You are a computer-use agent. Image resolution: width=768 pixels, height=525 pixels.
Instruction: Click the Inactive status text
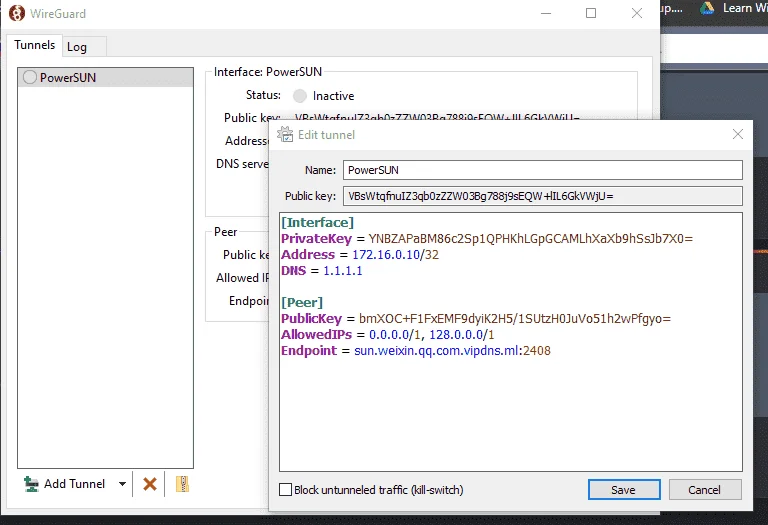tap(334, 96)
